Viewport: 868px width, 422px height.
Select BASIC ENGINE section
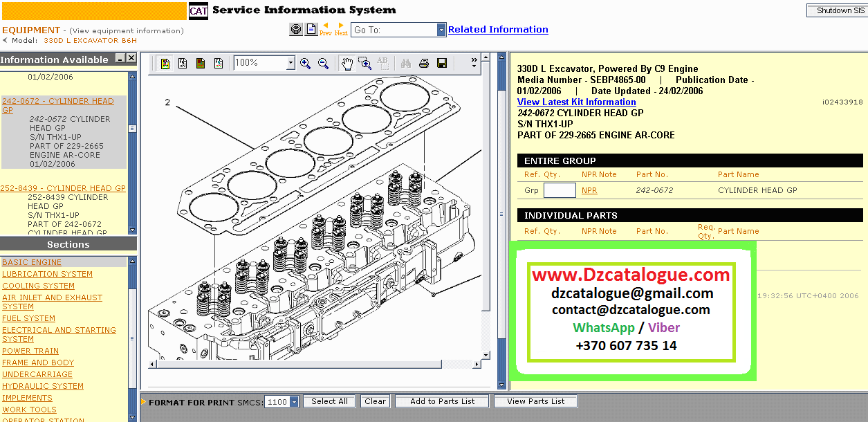[x=32, y=262]
